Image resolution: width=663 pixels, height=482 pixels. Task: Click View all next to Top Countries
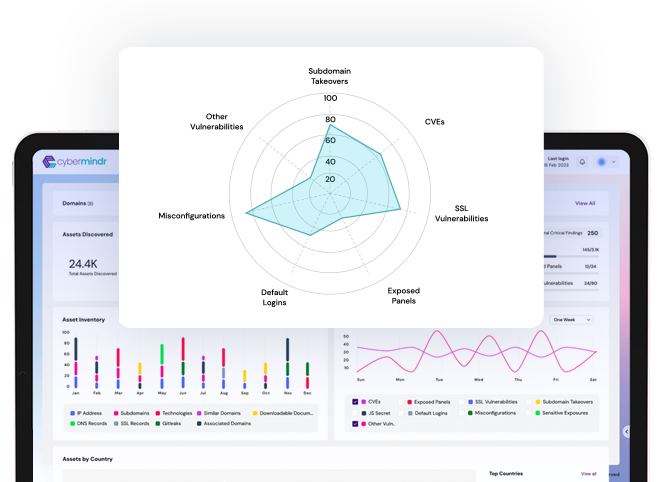[588, 474]
